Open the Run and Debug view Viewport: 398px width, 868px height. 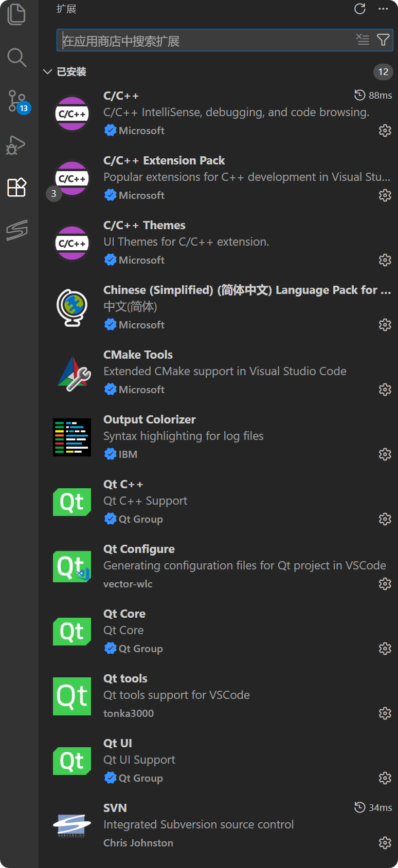[x=17, y=145]
